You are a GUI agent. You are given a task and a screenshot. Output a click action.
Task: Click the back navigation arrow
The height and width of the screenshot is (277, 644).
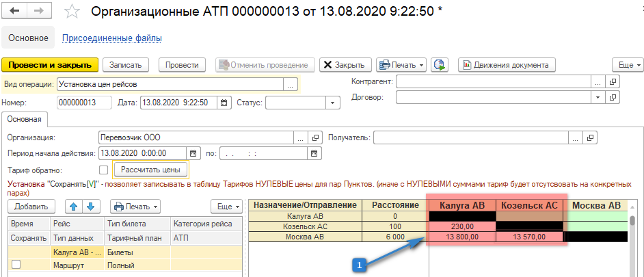(15, 12)
